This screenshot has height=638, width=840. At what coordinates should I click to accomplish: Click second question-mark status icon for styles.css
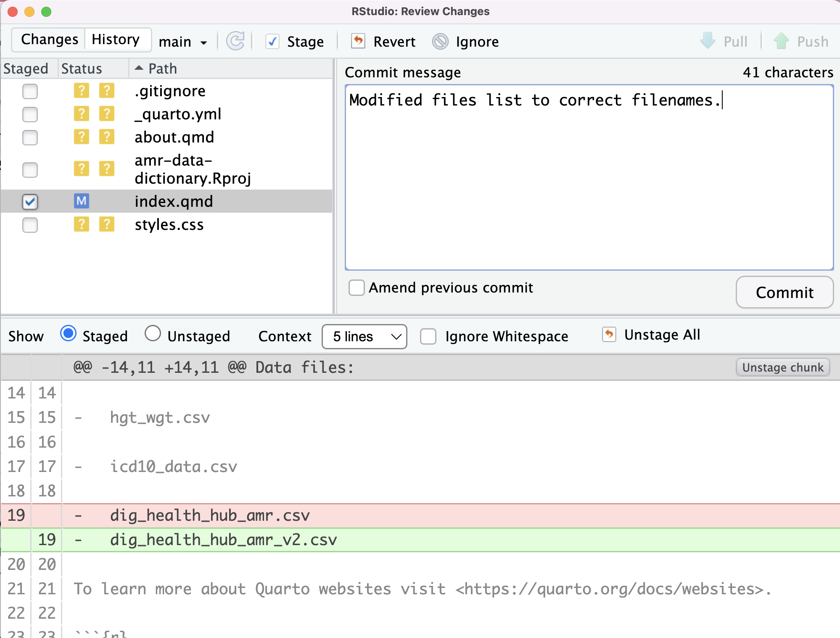tap(107, 224)
